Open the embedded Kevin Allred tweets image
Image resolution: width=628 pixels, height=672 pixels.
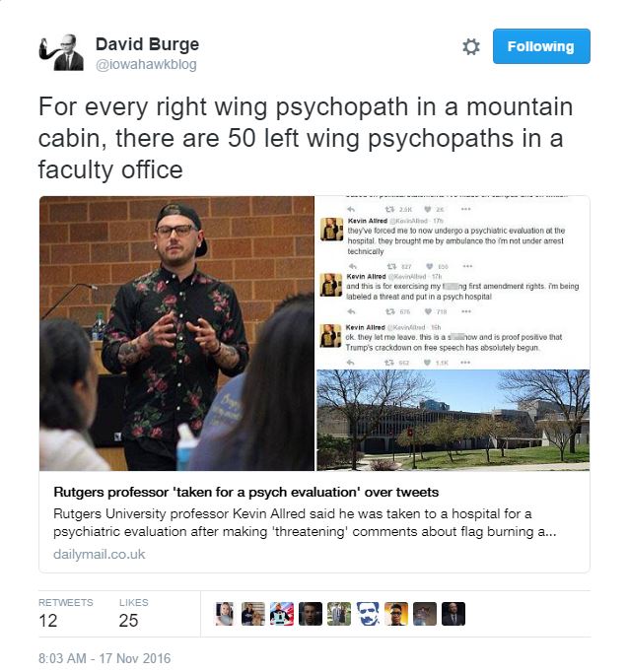454,282
